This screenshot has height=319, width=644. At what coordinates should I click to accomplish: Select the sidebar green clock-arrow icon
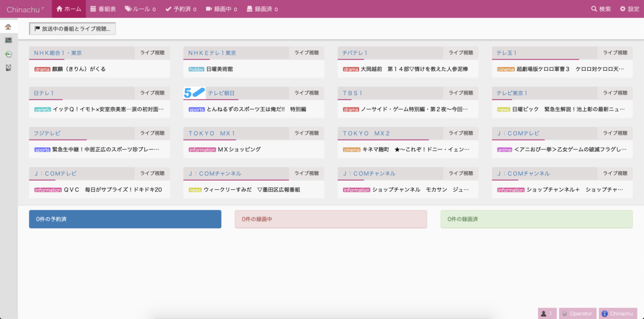9,54
